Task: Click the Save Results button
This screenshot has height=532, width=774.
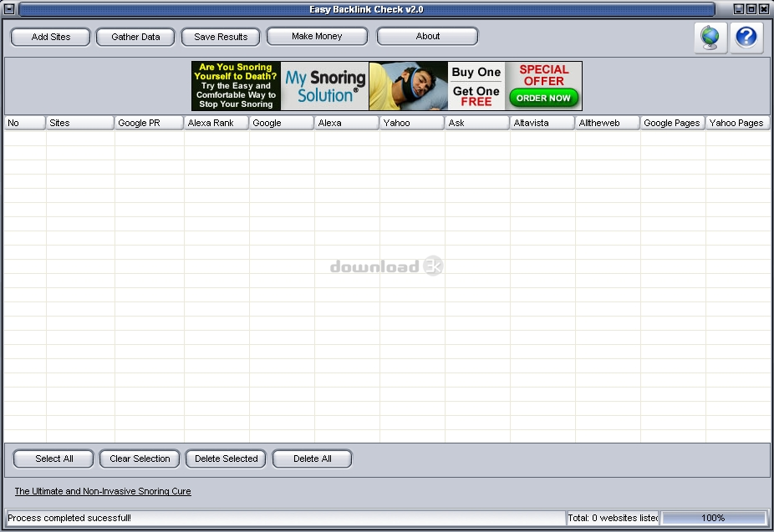Action: (x=221, y=37)
